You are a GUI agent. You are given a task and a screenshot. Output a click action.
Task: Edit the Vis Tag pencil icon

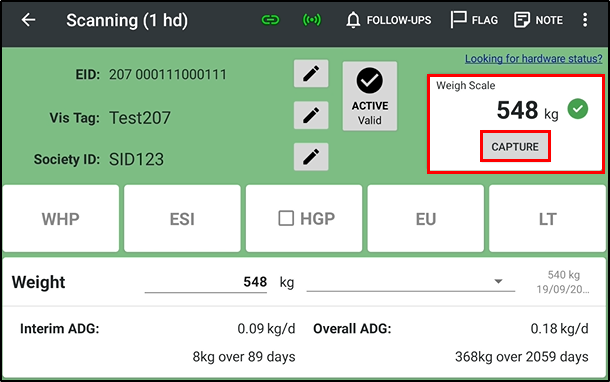coord(311,115)
